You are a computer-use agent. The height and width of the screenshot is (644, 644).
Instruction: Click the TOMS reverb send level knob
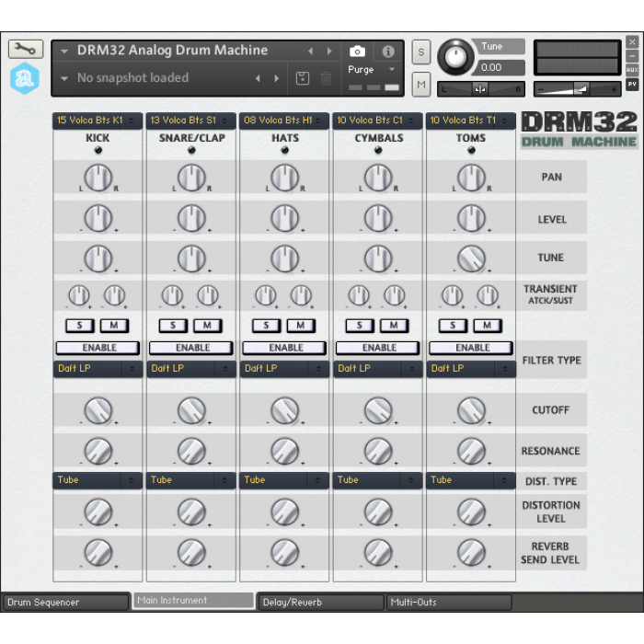pyautogui.click(x=471, y=553)
